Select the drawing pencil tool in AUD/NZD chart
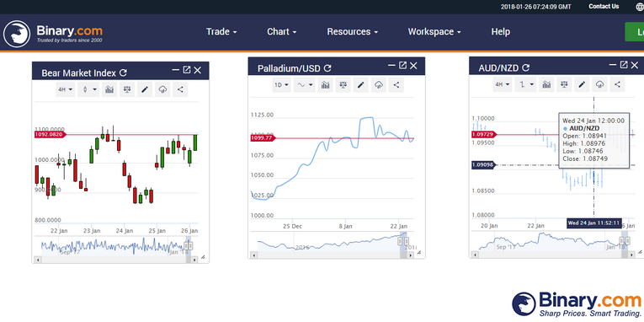This screenshot has height=322, width=644. tap(582, 85)
